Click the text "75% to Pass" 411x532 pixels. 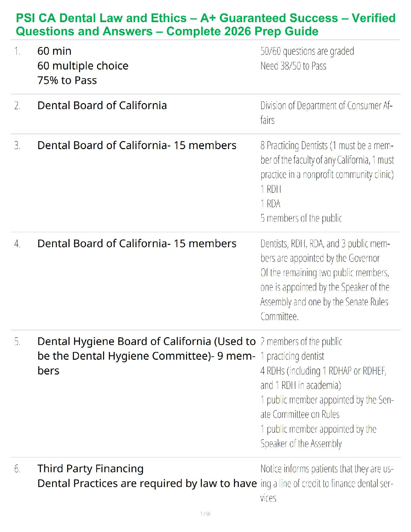pos(67,81)
